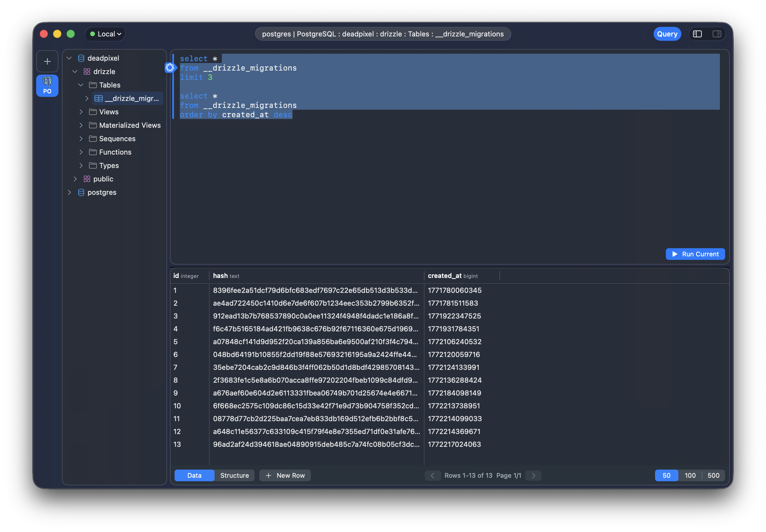This screenshot has width=766, height=532.
Task: Open the Local connection dropdown
Action: [x=105, y=34]
